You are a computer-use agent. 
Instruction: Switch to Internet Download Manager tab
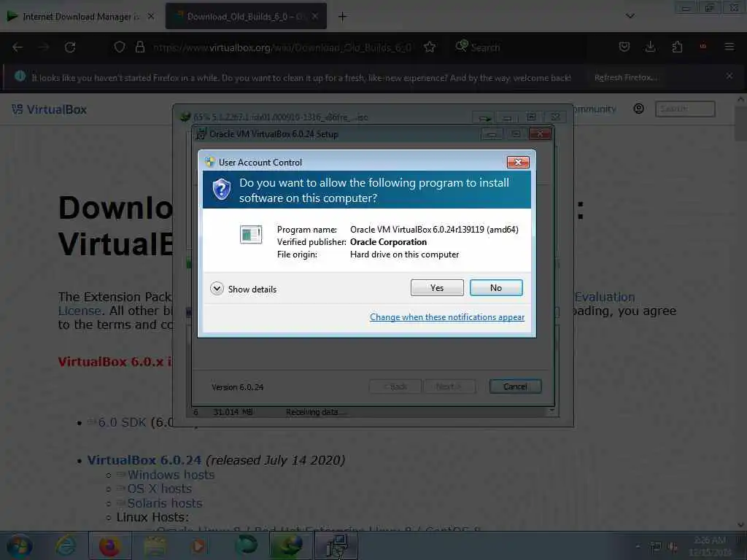tap(81, 17)
